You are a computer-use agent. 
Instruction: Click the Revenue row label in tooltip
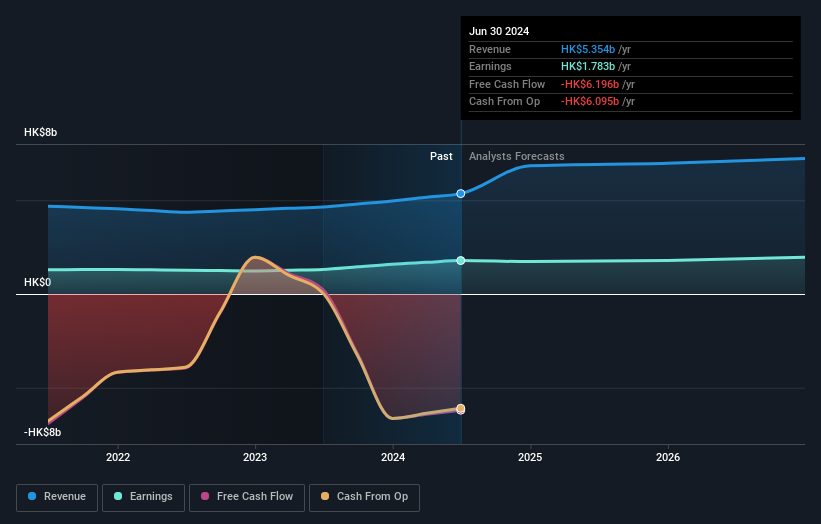(x=490, y=49)
